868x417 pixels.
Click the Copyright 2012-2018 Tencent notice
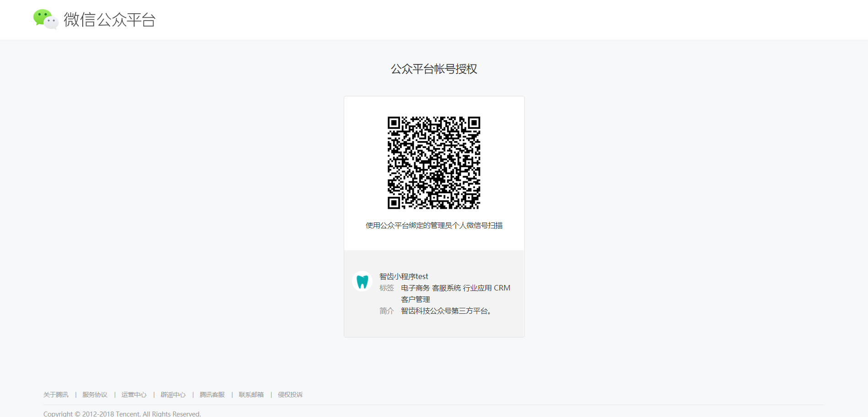tap(122, 413)
